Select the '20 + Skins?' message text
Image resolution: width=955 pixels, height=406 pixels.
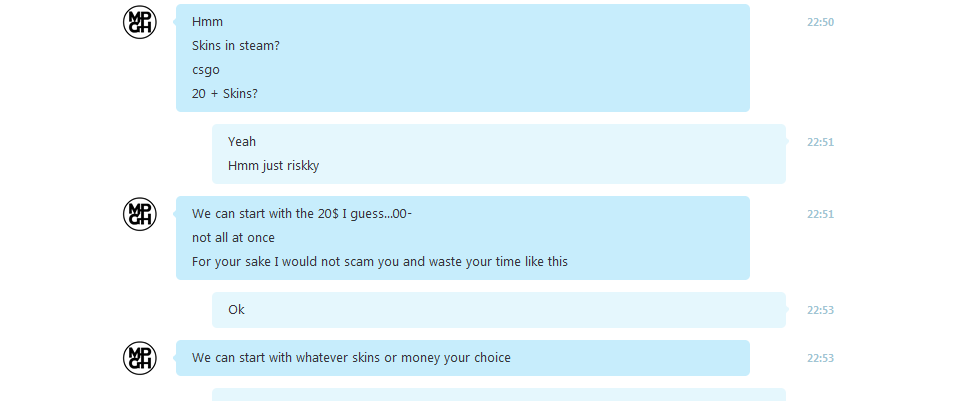[x=225, y=94]
